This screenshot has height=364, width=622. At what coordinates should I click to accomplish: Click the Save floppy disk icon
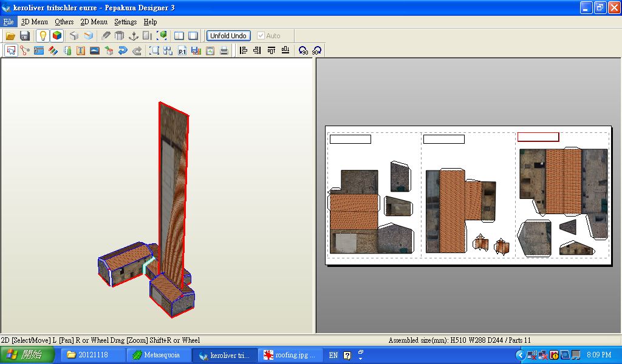point(25,36)
